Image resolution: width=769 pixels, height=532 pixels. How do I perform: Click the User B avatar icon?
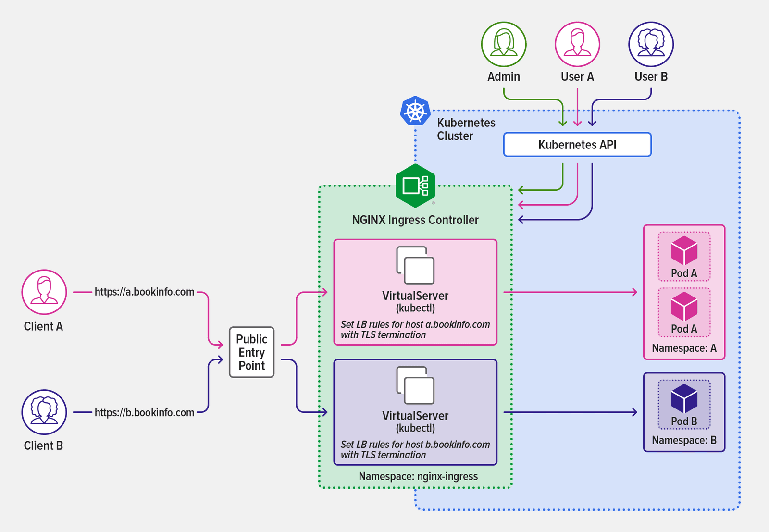tap(651, 43)
